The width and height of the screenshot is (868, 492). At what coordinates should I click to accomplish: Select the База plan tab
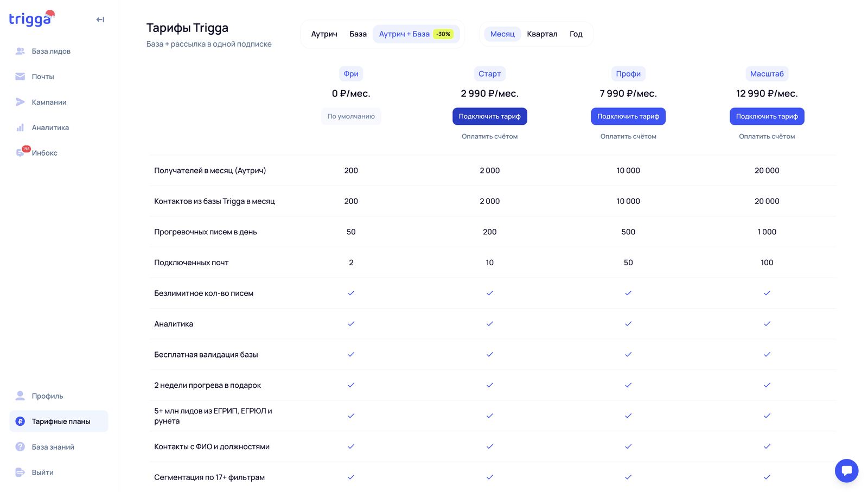point(358,34)
